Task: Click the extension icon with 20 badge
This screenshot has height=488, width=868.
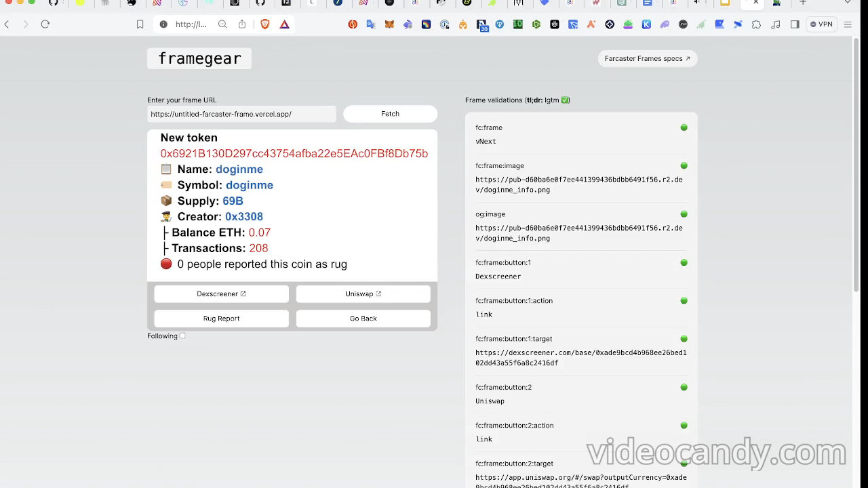Action: coord(482,25)
